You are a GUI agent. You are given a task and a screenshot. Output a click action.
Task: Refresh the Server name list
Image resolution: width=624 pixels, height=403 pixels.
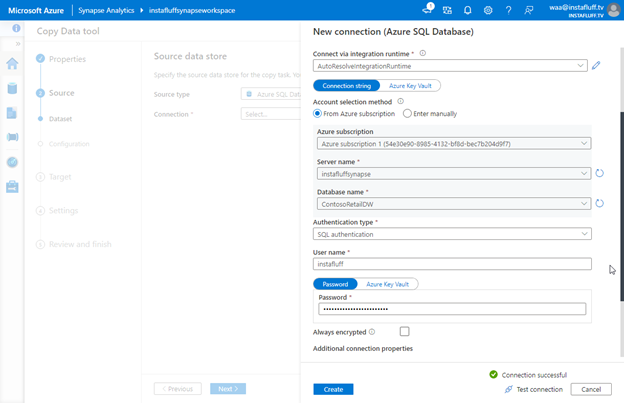pyautogui.click(x=599, y=173)
